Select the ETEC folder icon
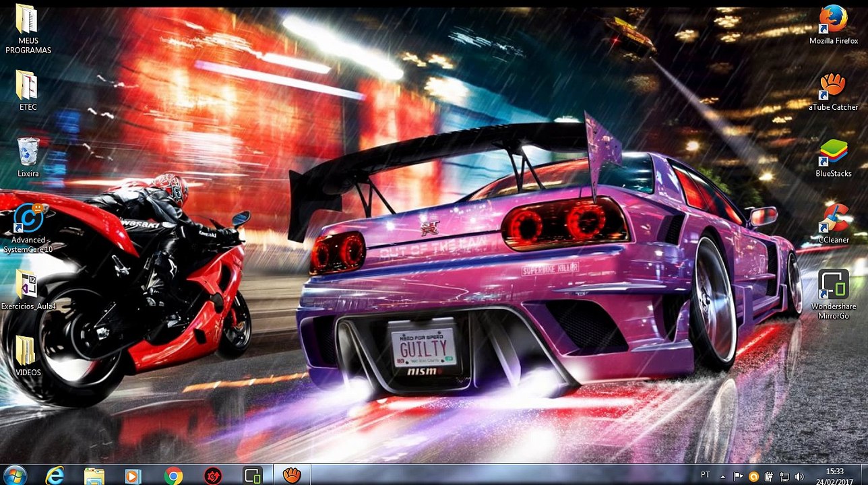Viewport: 868px width, 485px height. pos(28,91)
